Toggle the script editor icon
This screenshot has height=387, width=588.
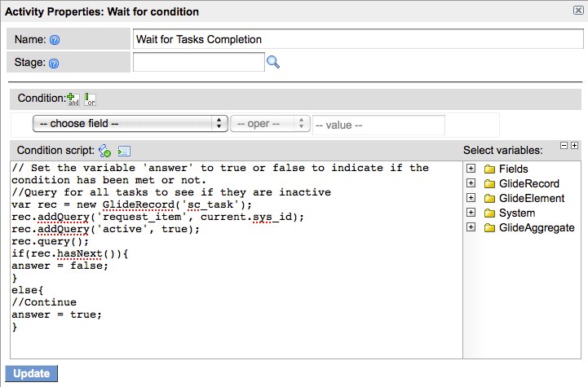124,151
